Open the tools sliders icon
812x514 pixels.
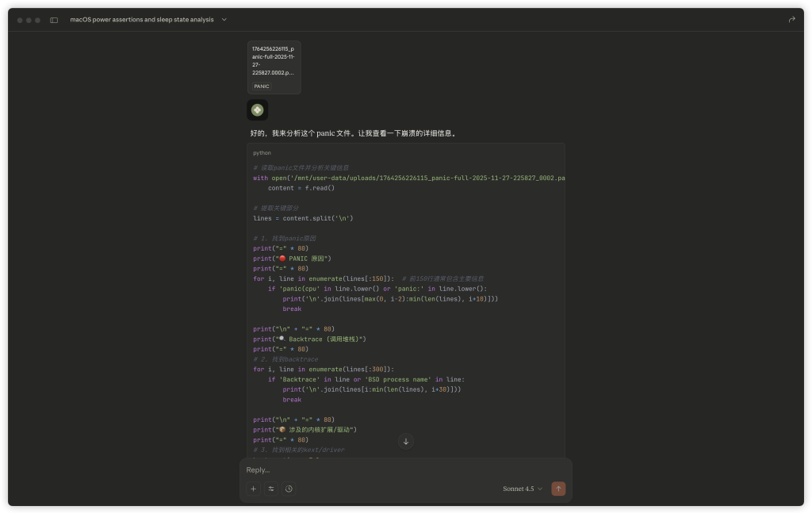click(271, 489)
